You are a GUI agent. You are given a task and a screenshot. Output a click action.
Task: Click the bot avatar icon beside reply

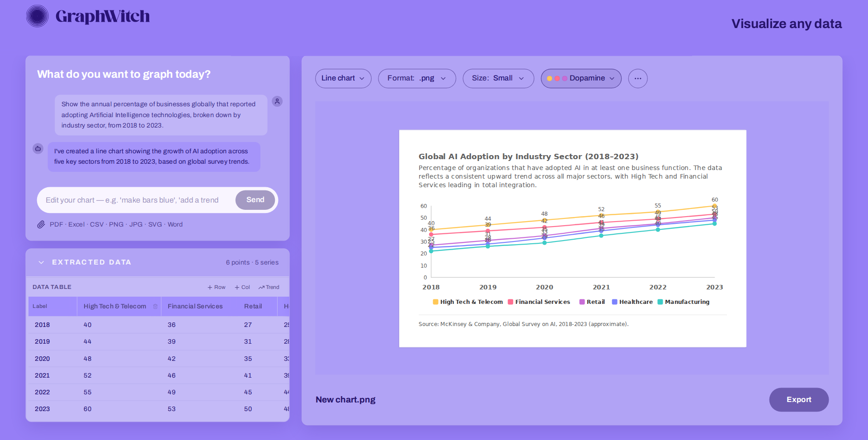(38, 148)
